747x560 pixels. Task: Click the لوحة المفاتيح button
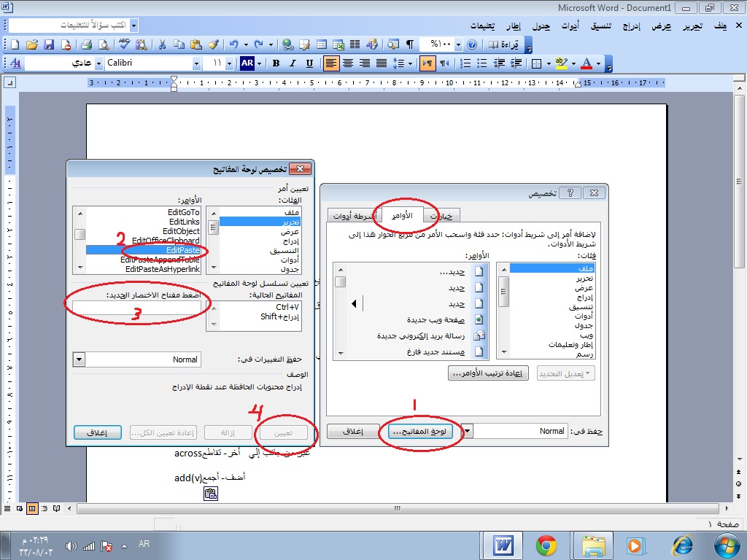419,432
